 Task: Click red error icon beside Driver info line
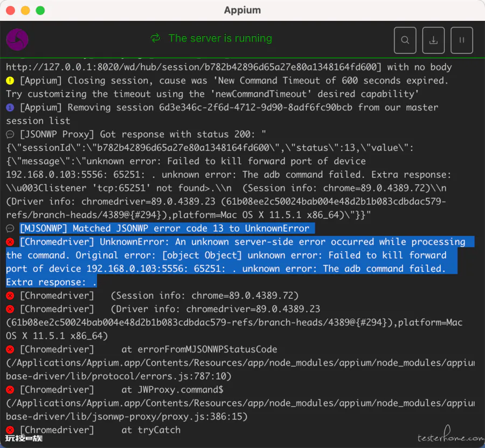[x=10, y=309]
